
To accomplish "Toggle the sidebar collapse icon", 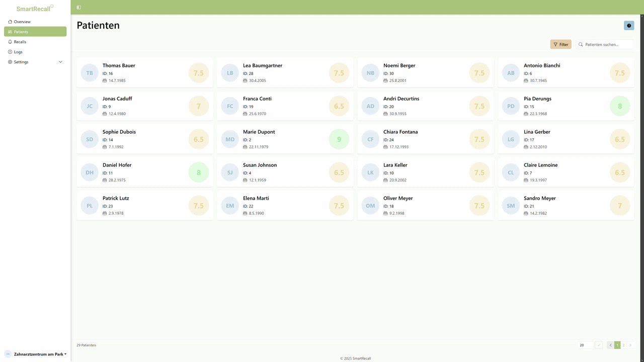I will pyautogui.click(x=79, y=8).
